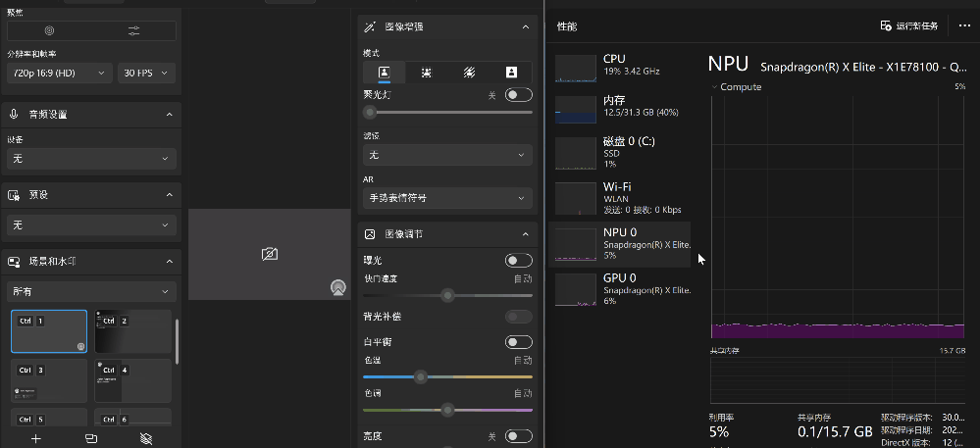Select the Ctrl 2 scene thumbnail
980x448 pixels.
(x=132, y=331)
